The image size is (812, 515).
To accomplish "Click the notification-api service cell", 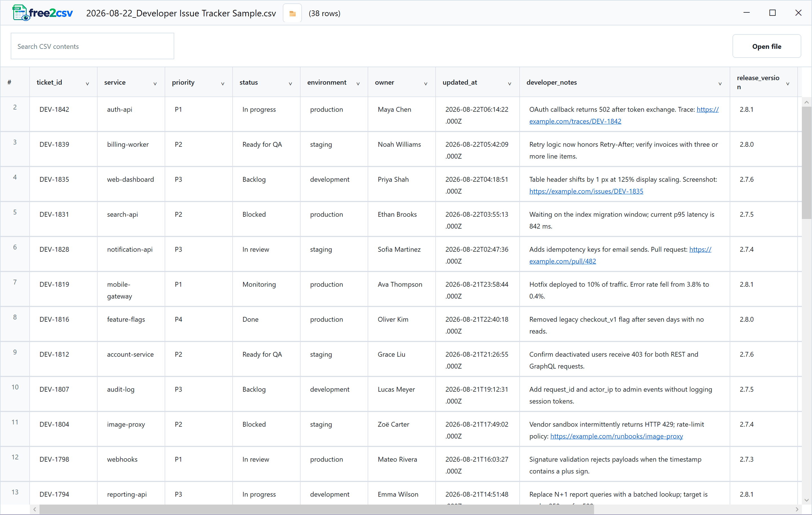I will click(131, 254).
